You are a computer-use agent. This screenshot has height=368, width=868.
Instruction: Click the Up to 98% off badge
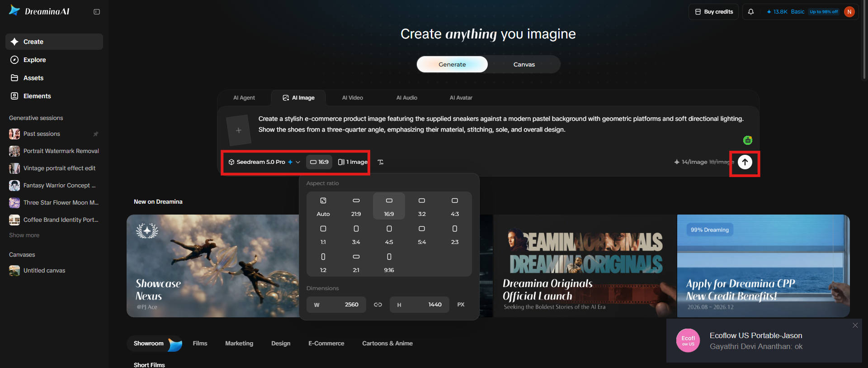tap(824, 12)
